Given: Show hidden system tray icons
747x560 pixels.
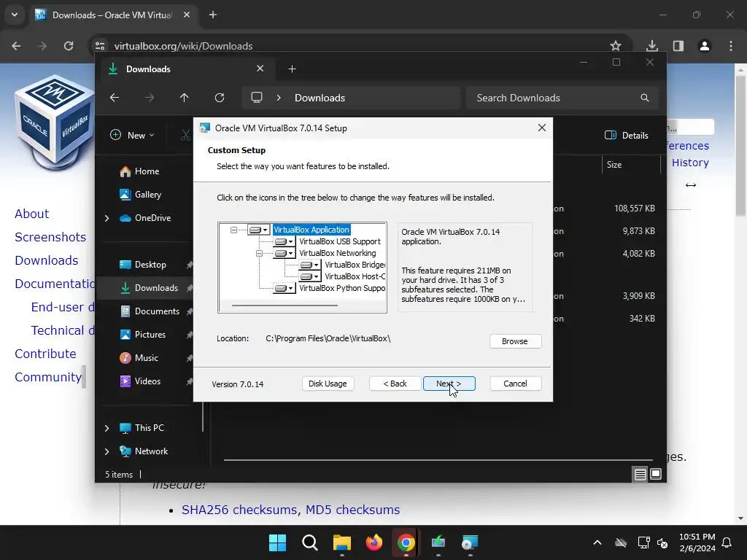Looking at the screenshot, I should pos(597,542).
